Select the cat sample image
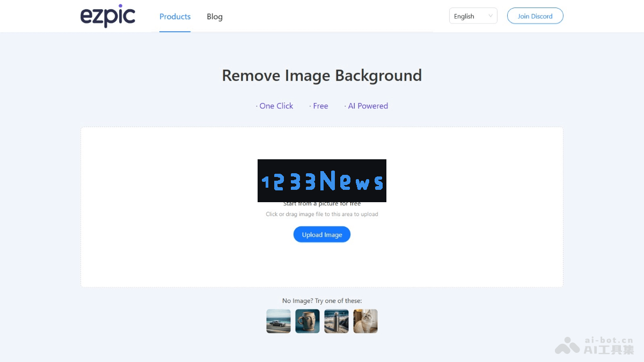Screen dimensions: 644x362 (x=365, y=321)
